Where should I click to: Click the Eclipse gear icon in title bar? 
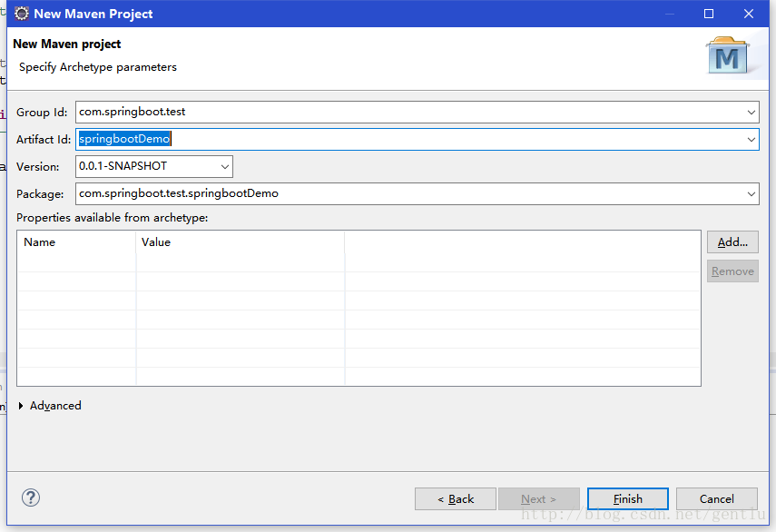[x=21, y=14]
